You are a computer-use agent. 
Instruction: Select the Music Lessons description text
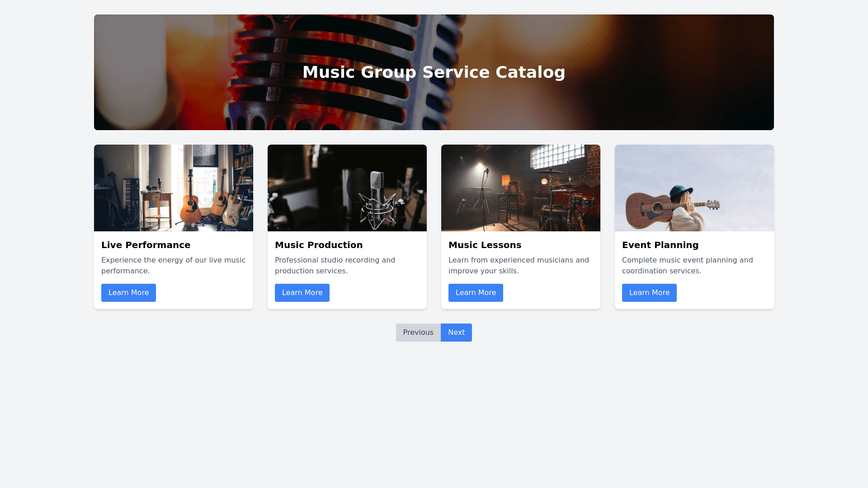pos(519,266)
